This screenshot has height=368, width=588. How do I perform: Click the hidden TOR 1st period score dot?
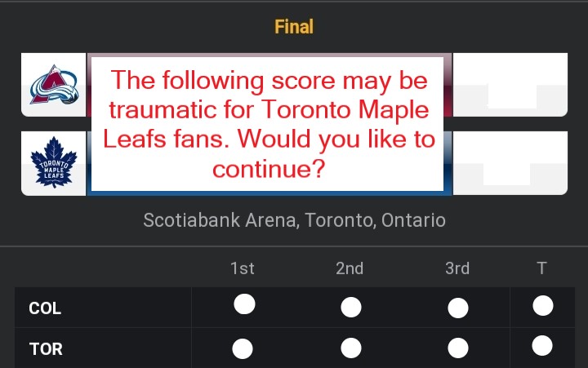243,349
